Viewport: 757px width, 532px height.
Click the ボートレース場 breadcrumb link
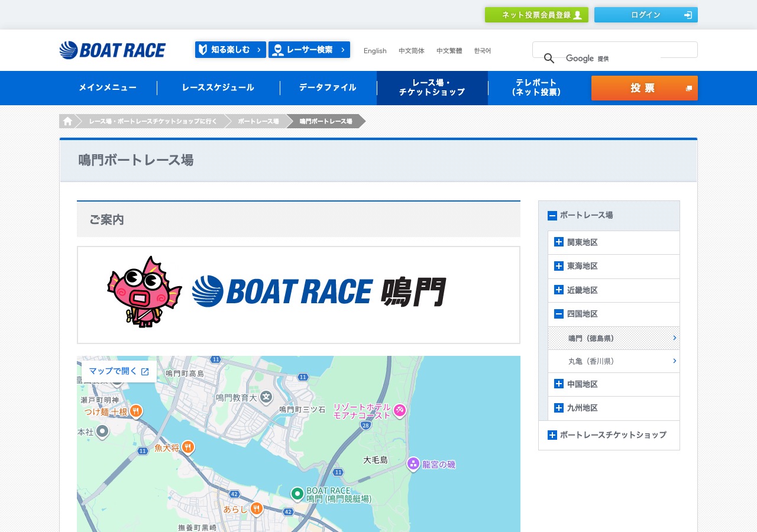pos(258,121)
